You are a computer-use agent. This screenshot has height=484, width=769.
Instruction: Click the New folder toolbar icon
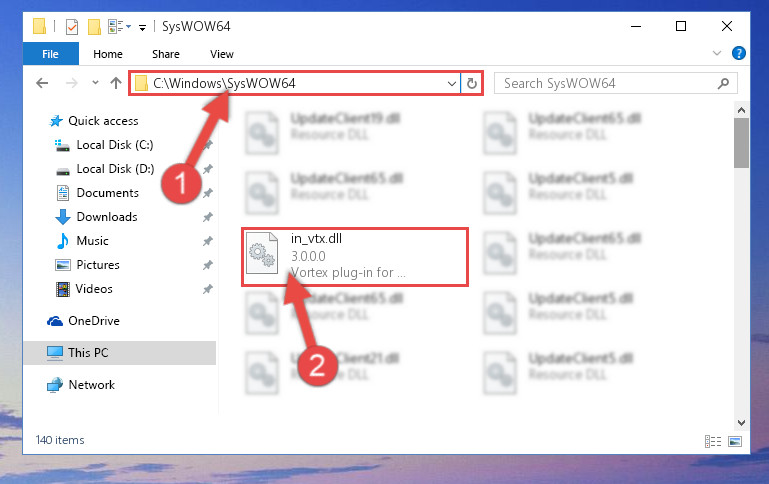pos(94,26)
